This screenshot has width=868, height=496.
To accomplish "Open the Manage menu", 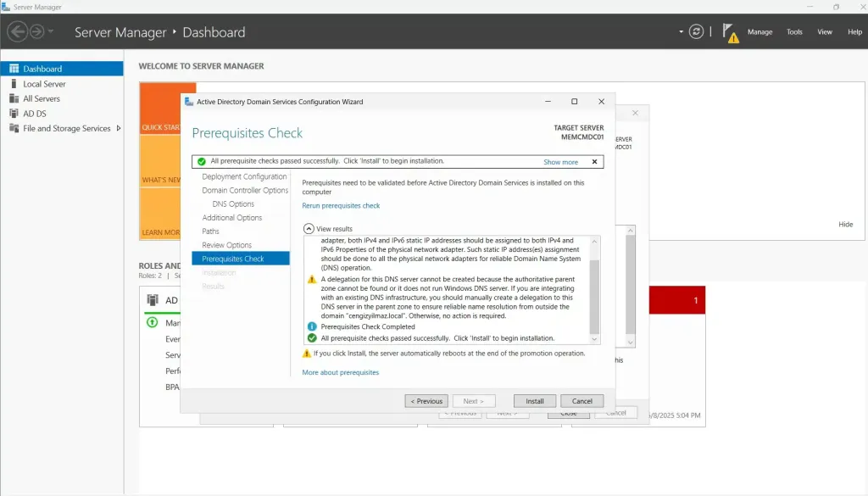I will [x=759, y=32].
